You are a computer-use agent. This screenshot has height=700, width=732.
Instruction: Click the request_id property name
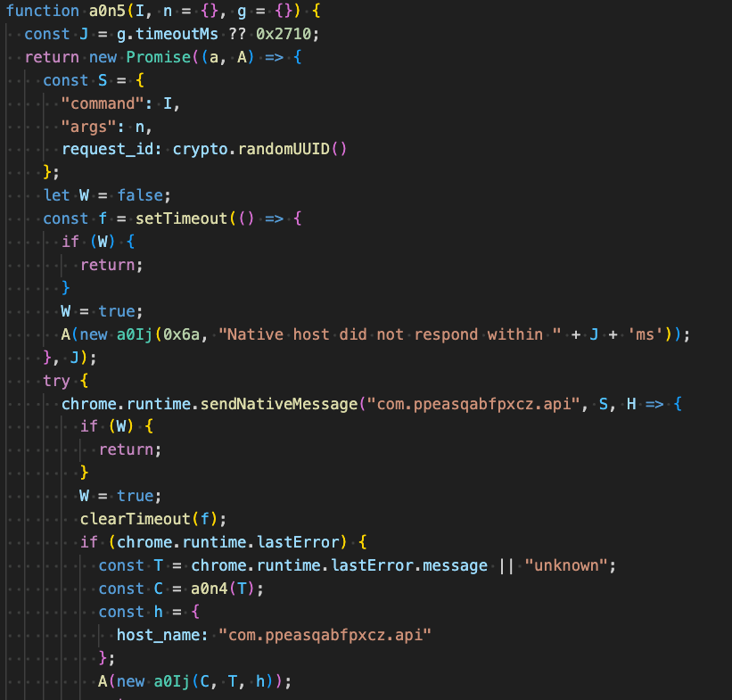(107, 150)
